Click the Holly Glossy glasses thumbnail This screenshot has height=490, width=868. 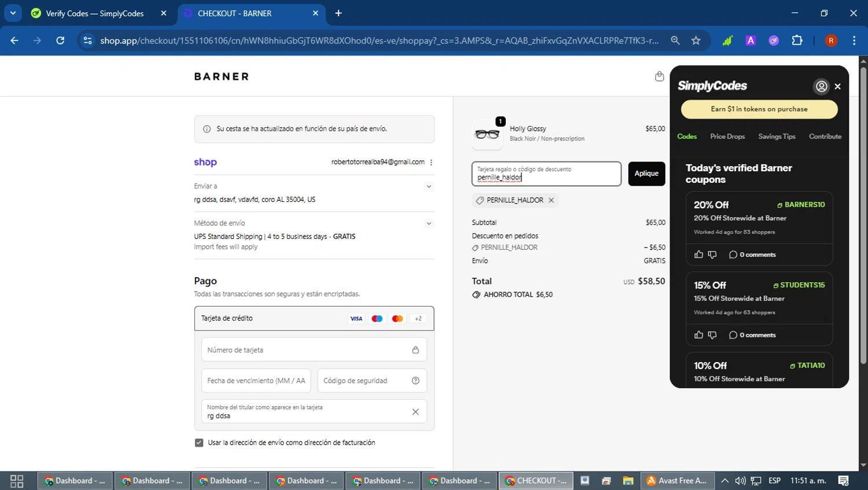(487, 134)
